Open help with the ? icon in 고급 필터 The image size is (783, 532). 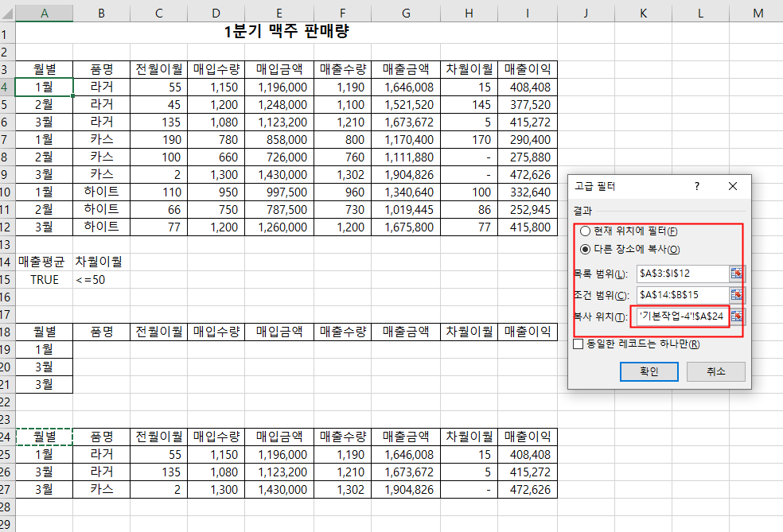click(696, 186)
